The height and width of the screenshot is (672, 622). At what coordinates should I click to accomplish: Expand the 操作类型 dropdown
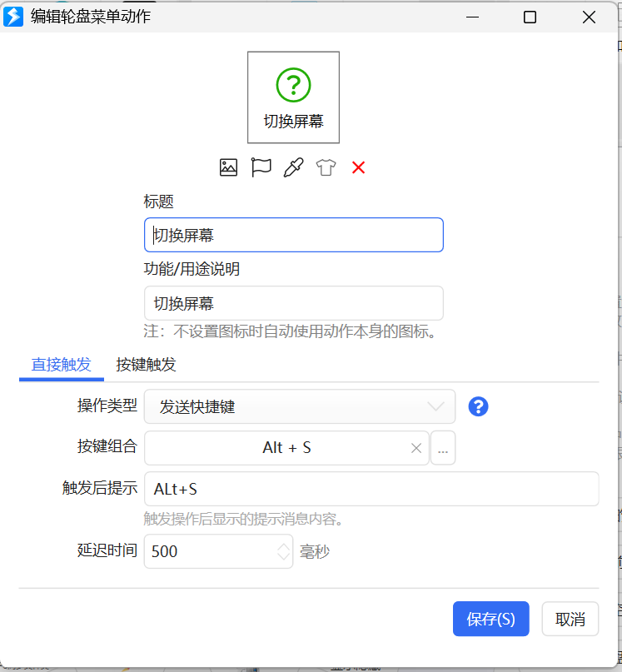pos(300,406)
